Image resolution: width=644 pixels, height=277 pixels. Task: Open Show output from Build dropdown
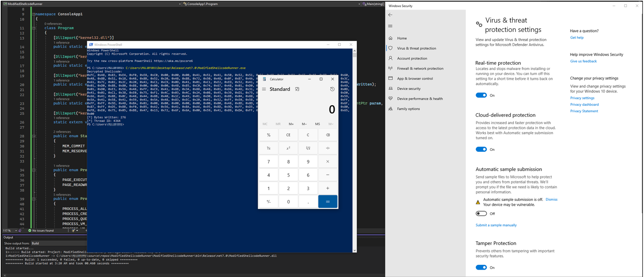pos(59,243)
